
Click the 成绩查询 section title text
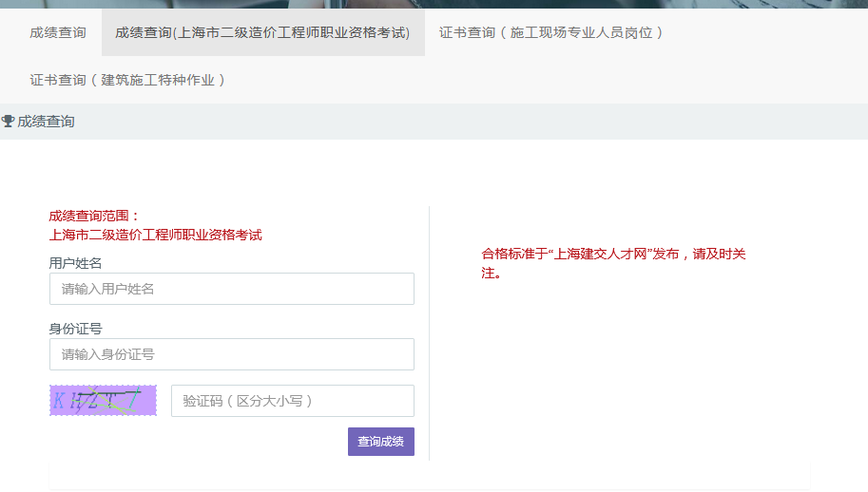pos(46,122)
